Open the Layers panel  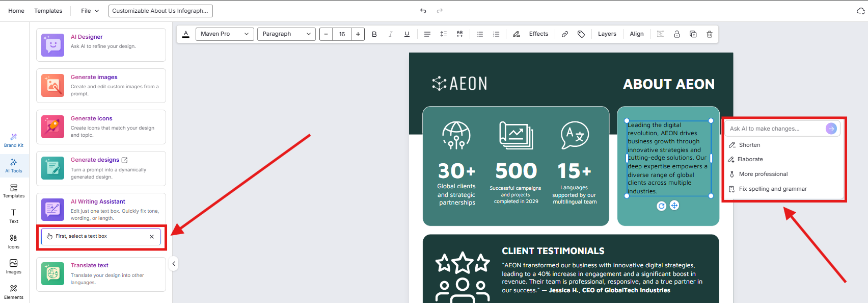pyautogui.click(x=607, y=34)
